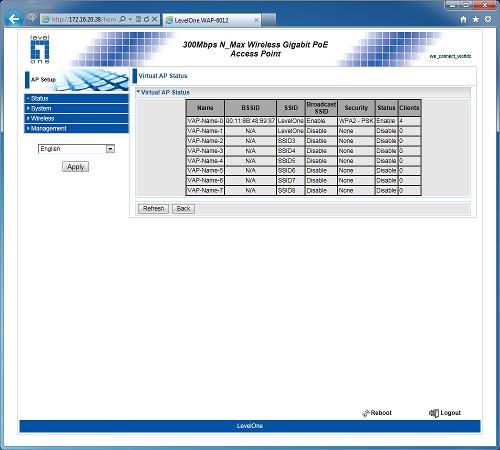Click the refresh icon in address bar

(146, 19)
